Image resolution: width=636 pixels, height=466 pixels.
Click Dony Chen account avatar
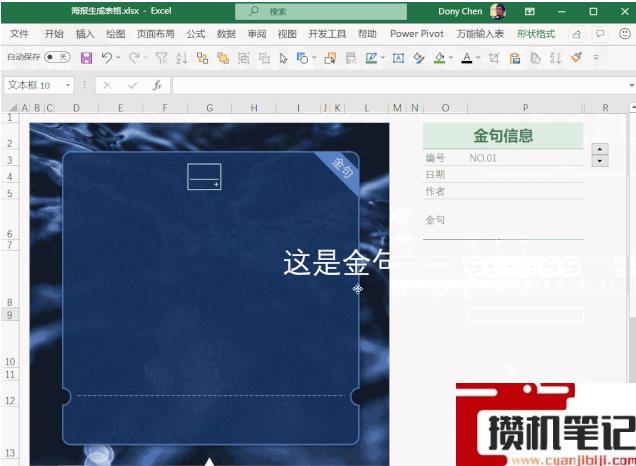click(498, 11)
